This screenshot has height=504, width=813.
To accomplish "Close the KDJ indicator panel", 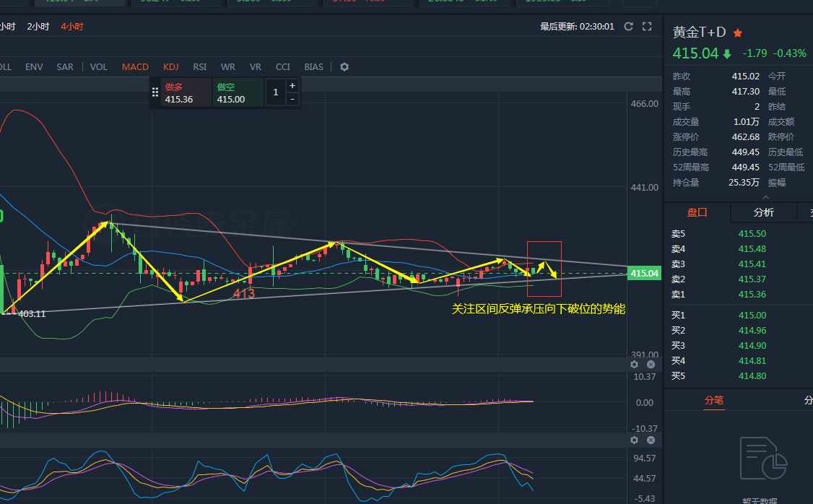I will coord(651,440).
